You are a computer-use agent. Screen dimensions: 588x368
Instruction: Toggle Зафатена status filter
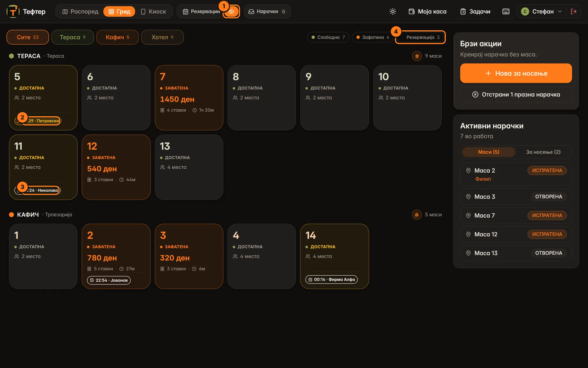373,37
